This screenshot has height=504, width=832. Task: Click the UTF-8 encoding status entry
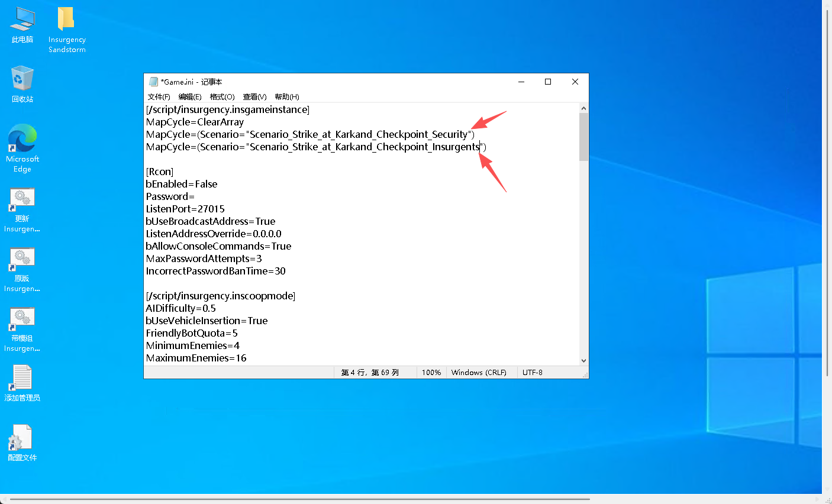click(533, 373)
